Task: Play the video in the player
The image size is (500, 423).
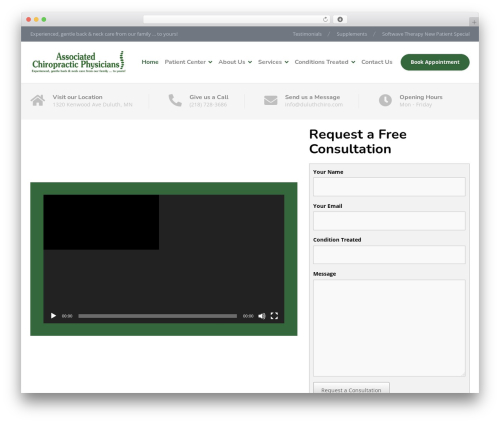Action: click(x=53, y=316)
